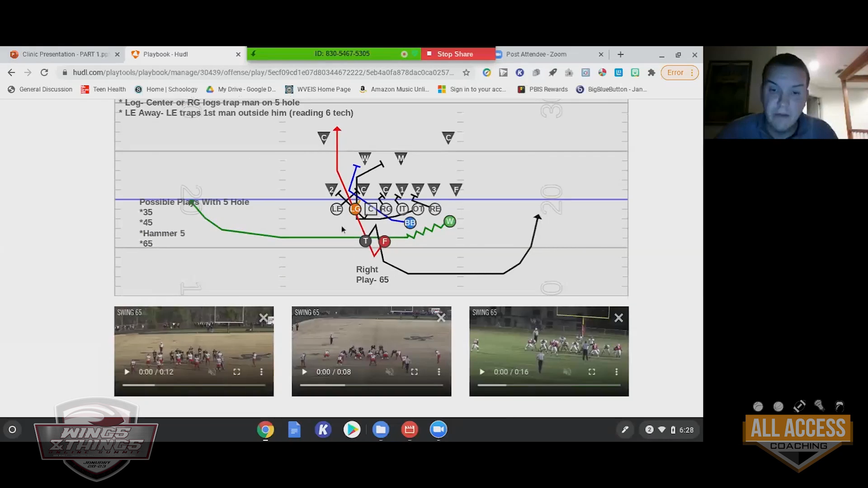
Task: Open the Files app from the shelf
Action: pos(381,430)
